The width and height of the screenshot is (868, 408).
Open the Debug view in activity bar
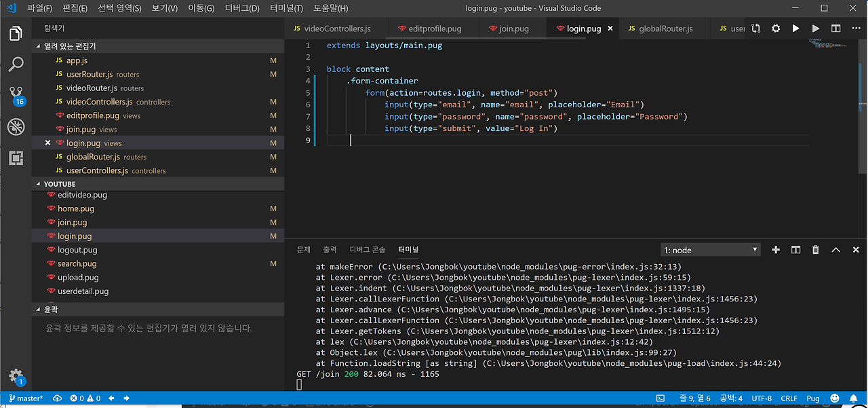[16, 126]
